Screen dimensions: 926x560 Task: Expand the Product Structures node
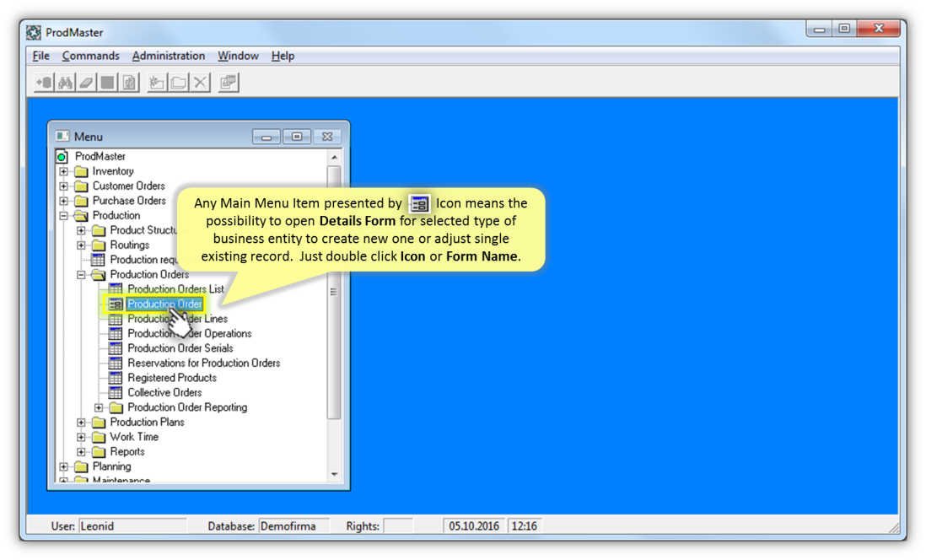82,230
